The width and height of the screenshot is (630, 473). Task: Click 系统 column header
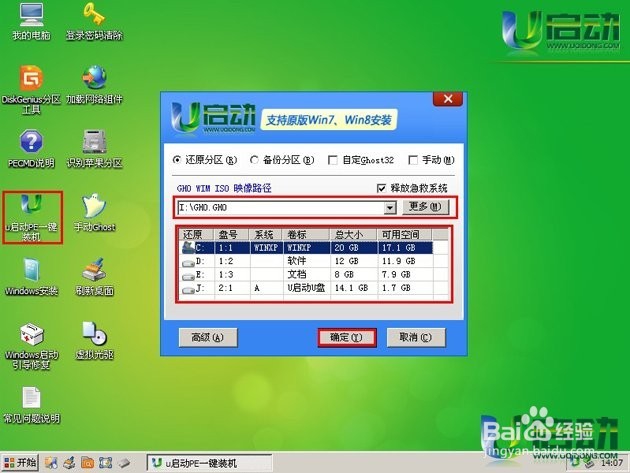coord(266,234)
